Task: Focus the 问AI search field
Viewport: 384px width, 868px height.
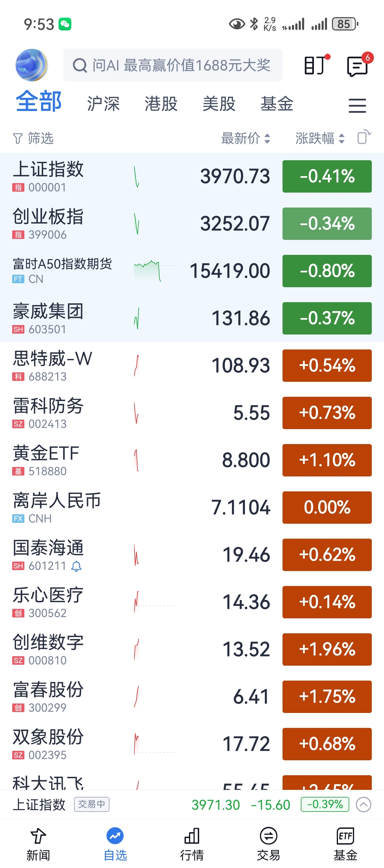Action: [173, 65]
